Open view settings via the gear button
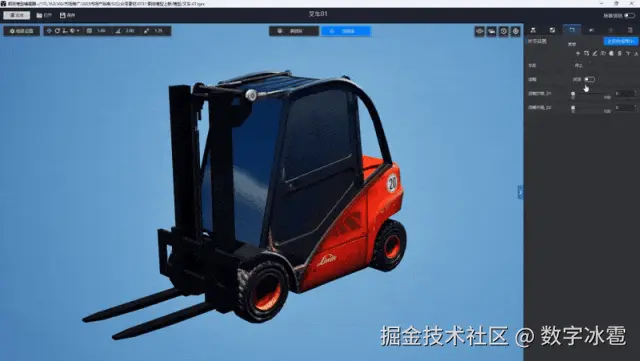 coord(22,31)
